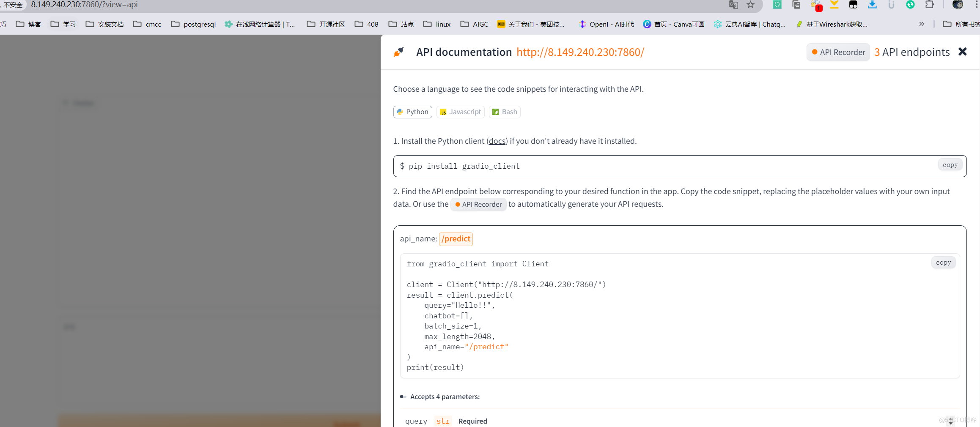Click the code line 'print(result)'
Screen dimensions: 980x427
(435, 367)
